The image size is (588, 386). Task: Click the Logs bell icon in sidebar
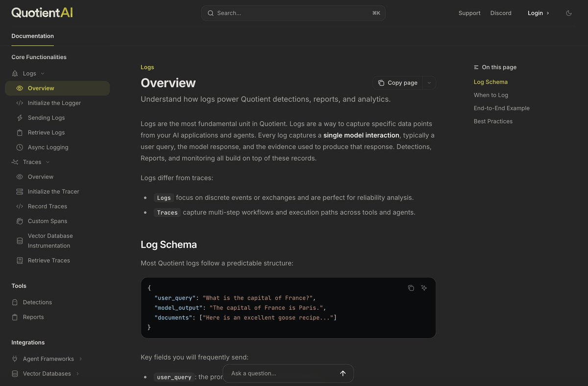coord(15,74)
